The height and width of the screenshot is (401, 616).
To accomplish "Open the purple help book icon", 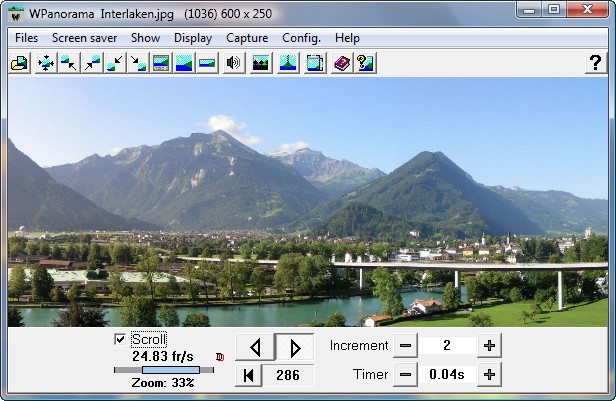I will tap(342, 63).
